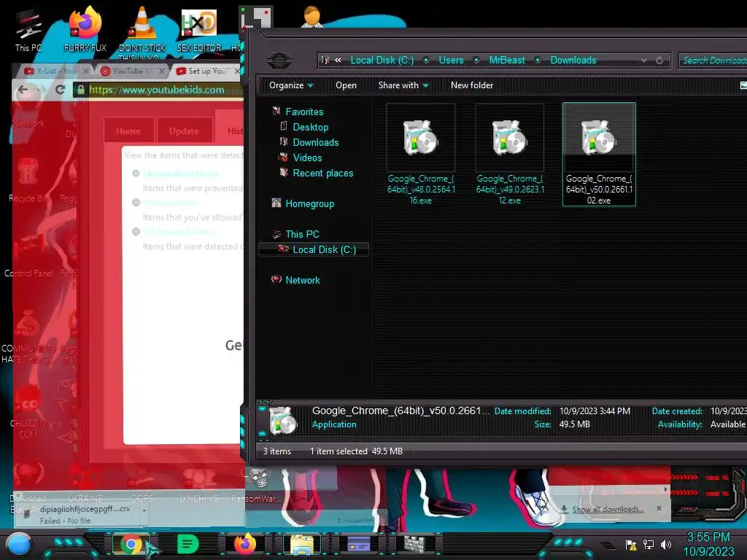747x560 pixels.
Task: Select the Google_Chrome v49.0.2623.112.exe file
Action: [510, 155]
